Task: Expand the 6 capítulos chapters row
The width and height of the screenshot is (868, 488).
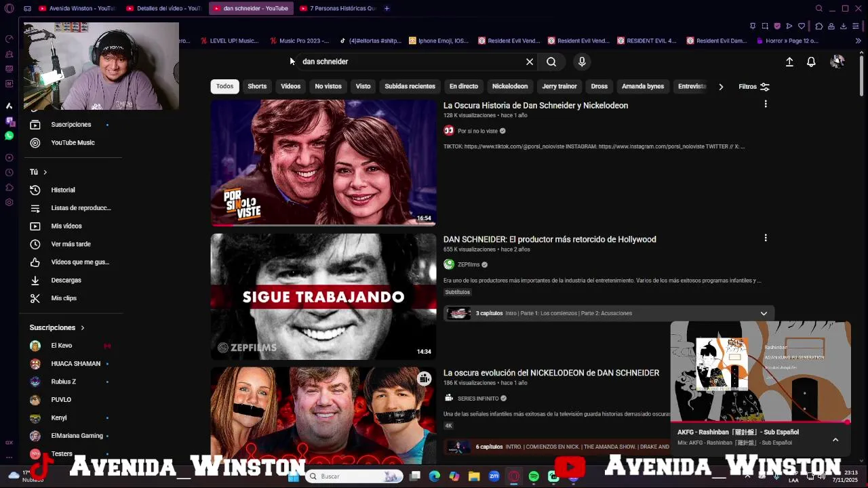Action: 556,447
